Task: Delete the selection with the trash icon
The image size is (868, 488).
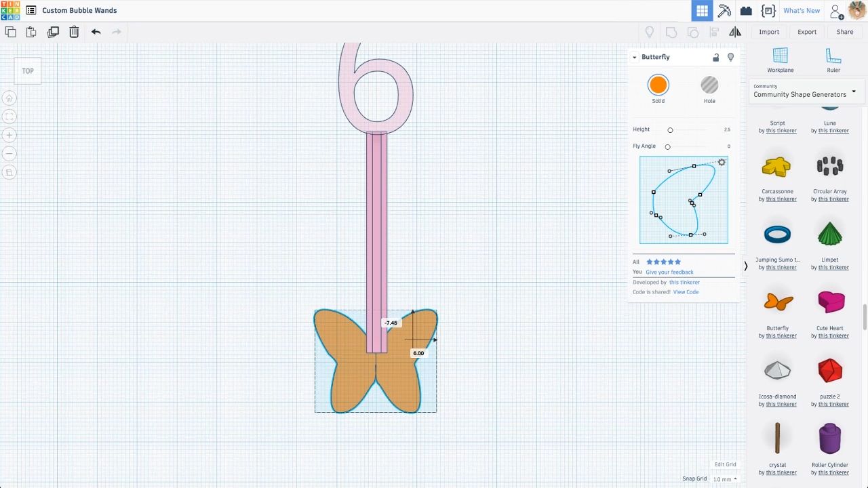Action: 74,31
